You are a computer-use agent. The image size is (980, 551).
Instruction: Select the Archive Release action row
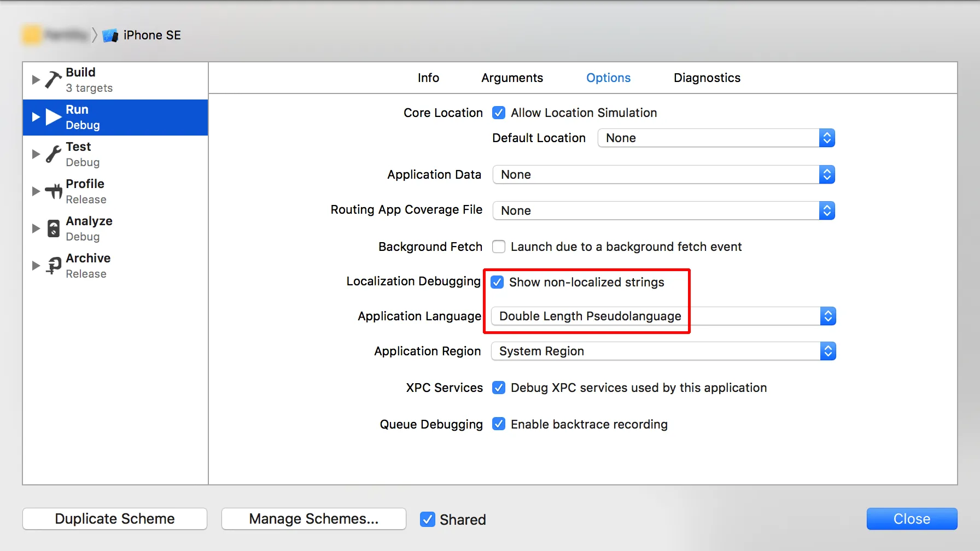pos(115,266)
